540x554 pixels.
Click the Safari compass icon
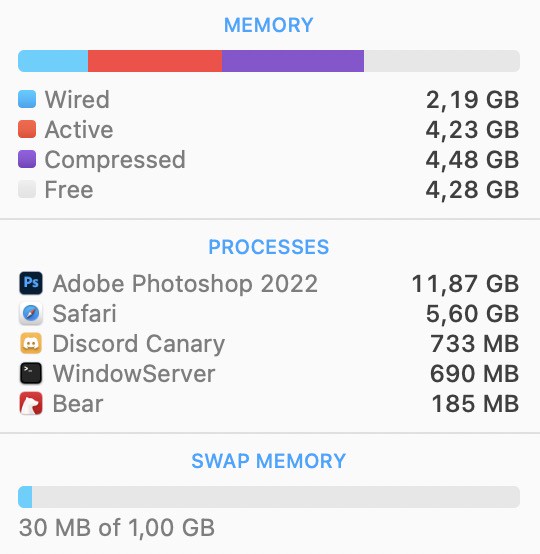point(31,313)
